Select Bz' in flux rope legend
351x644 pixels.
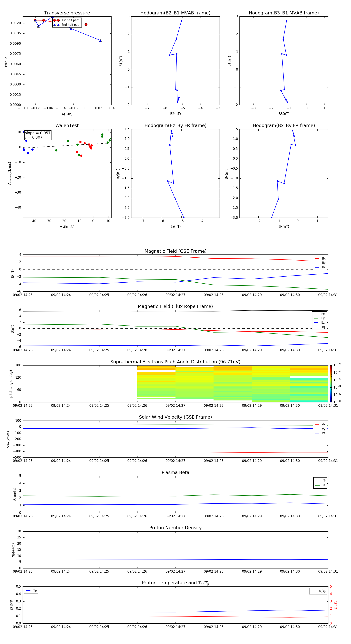point(320,323)
